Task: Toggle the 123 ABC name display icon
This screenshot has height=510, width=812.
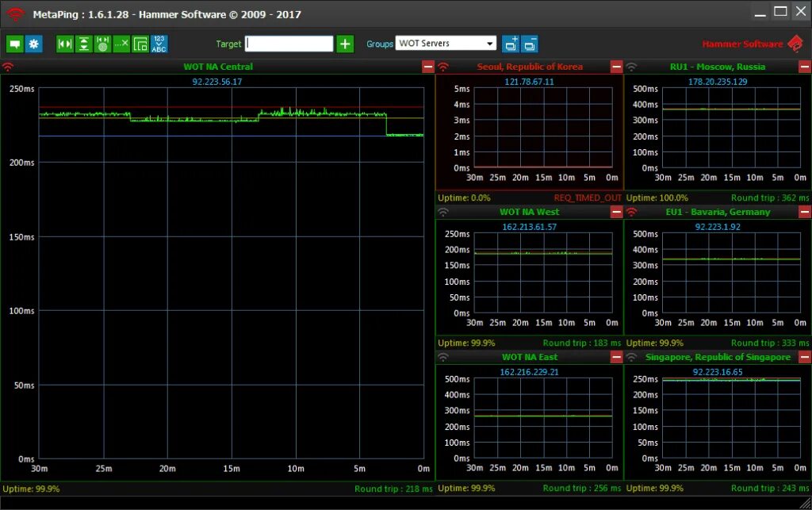Action: [159, 44]
